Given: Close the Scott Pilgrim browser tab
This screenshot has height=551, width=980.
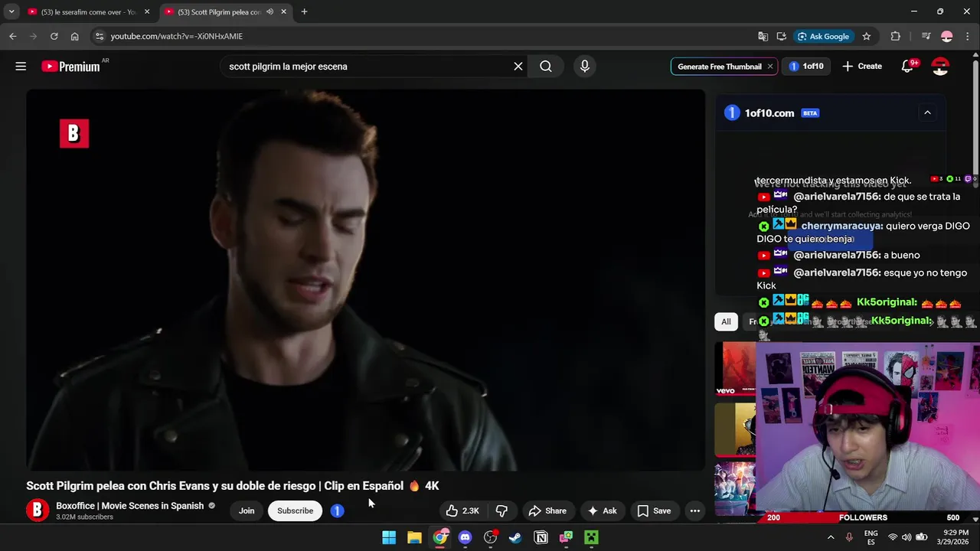Looking at the screenshot, I should (x=284, y=11).
